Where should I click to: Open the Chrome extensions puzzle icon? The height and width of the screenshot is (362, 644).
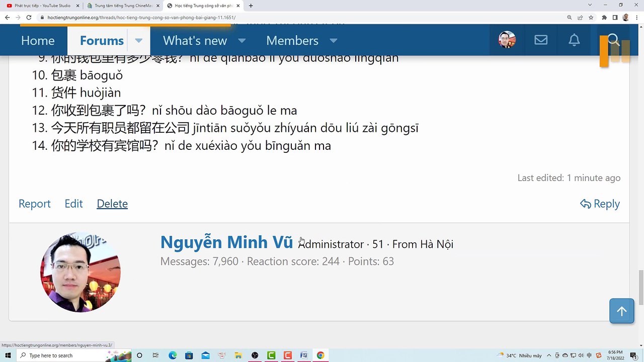point(604,17)
